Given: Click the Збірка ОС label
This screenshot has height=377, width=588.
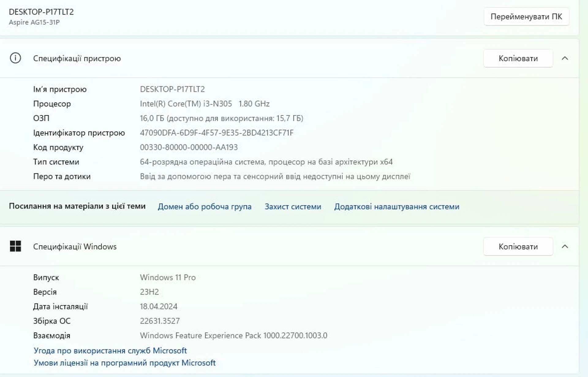Looking at the screenshot, I should pos(52,321).
